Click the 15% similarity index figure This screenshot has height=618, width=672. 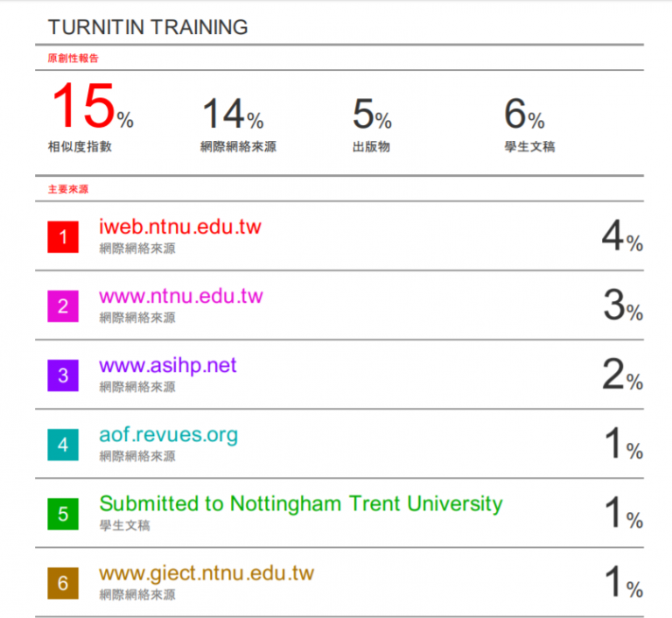[93, 106]
